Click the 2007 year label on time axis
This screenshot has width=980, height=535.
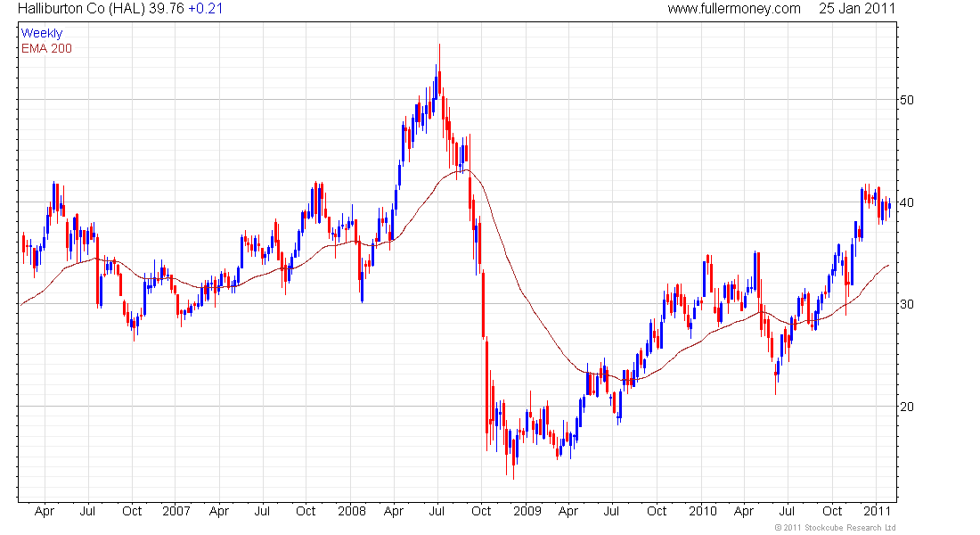(x=176, y=511)
